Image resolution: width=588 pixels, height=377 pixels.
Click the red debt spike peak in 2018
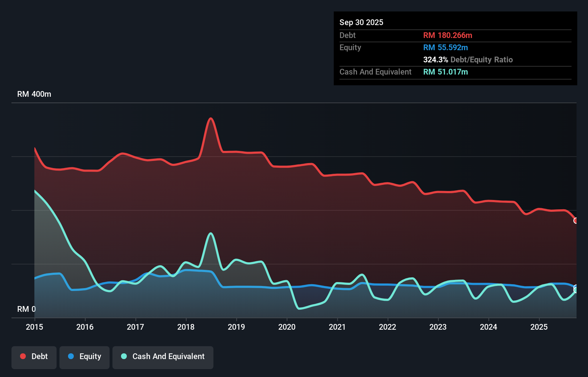[x=211, y=118]
